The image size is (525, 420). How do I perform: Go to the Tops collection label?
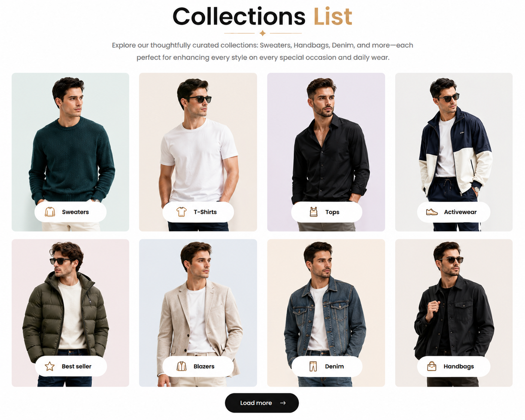pos(327,212)
